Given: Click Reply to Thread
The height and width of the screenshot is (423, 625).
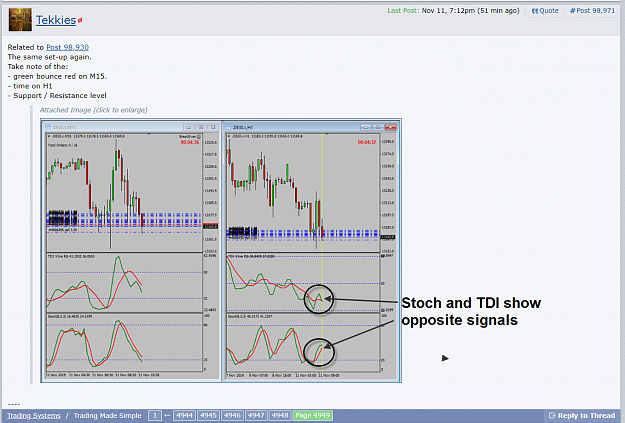Looking at the screenshot, I should click(582, 415).
